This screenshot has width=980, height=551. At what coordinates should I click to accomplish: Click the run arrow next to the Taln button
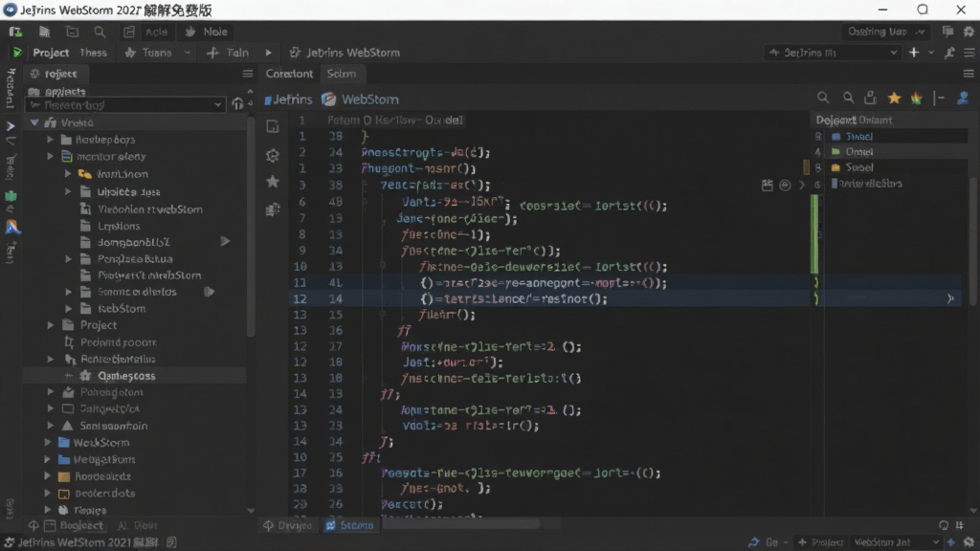(x=268, y=53)
